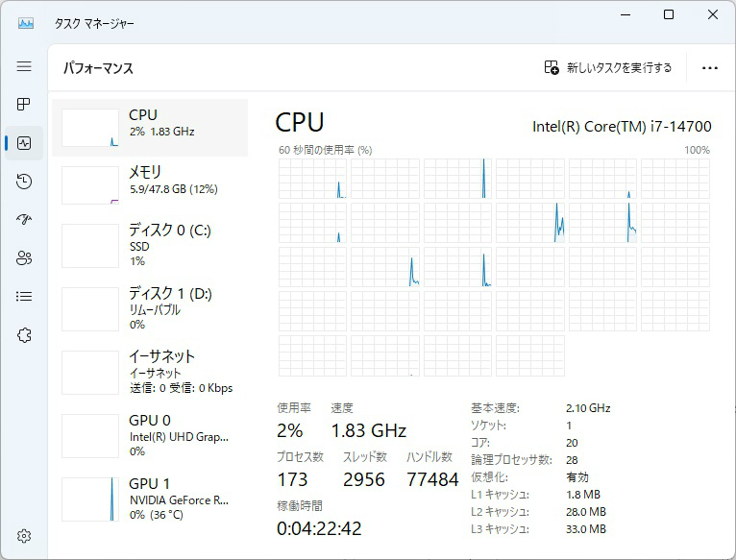Image resolution: width=736 pixels, height=560 pixels.
Task: Open the Processes page icon
Action: pos(24,105)
